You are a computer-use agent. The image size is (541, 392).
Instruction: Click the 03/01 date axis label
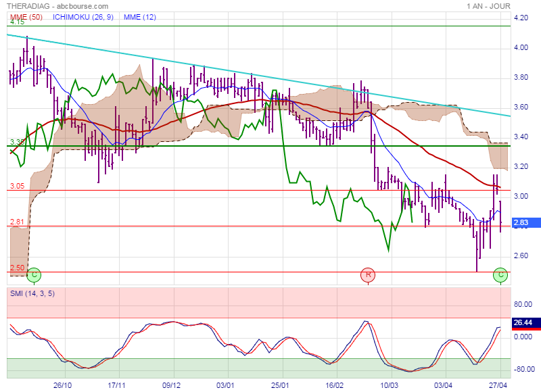[226, 385]
